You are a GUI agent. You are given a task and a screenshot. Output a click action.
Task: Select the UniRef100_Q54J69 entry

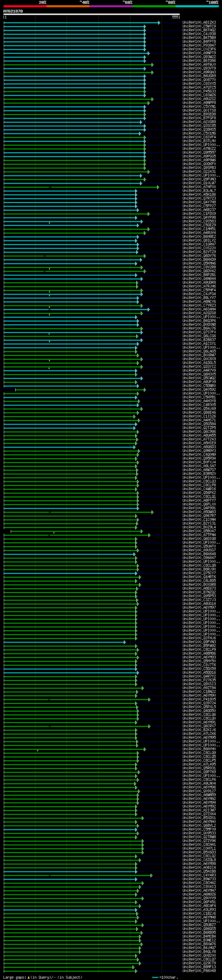(x=199, y=408)
